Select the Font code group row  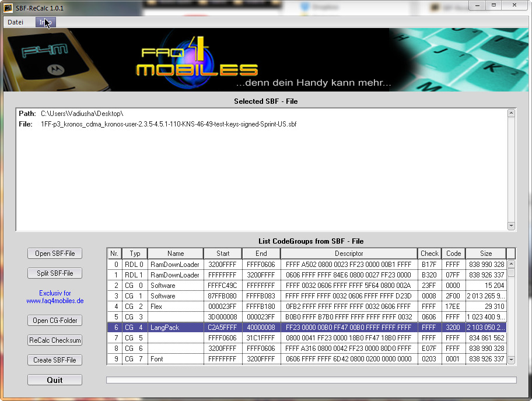pyautogui.click(x=307, y=359)
